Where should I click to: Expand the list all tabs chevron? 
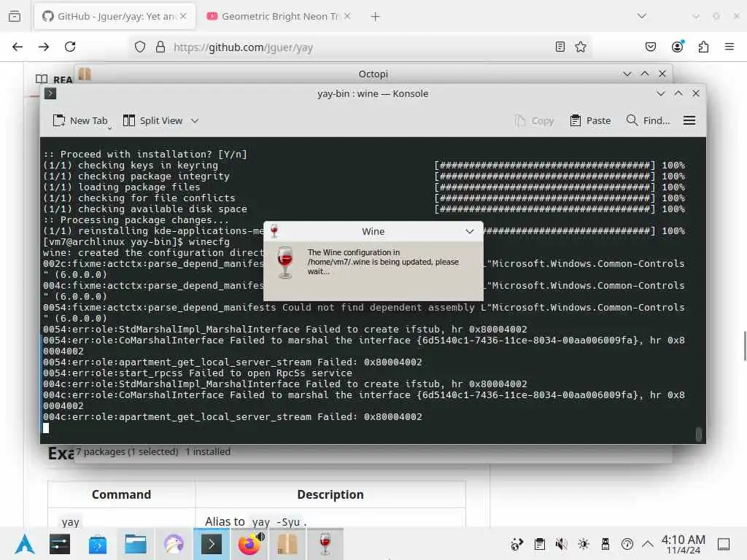pos(642,16)
